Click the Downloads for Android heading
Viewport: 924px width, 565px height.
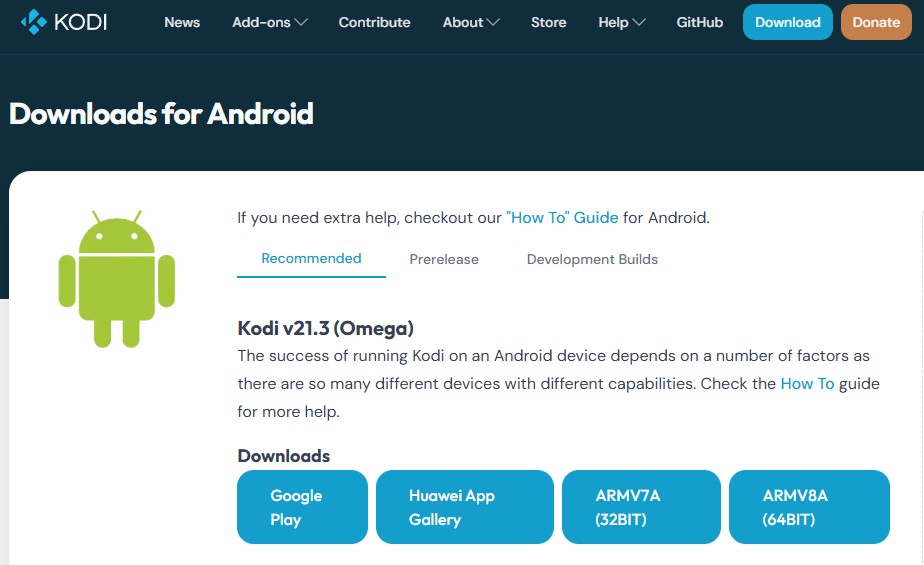[161, 114]
